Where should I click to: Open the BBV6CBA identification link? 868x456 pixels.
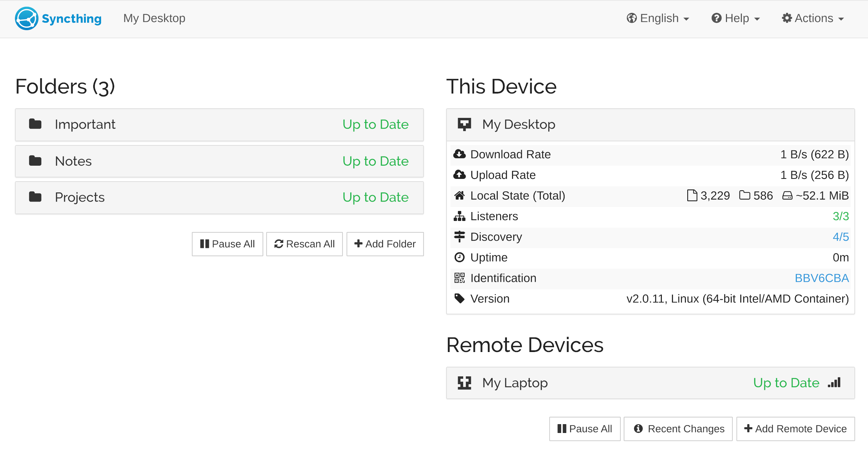822,278
